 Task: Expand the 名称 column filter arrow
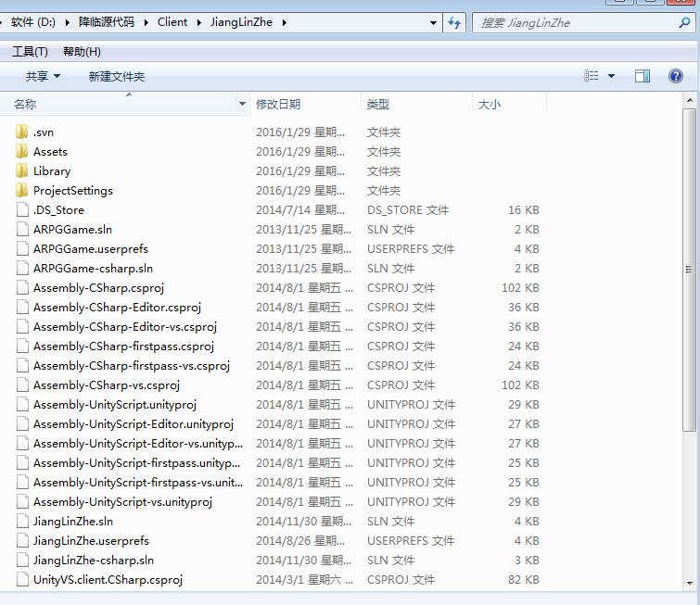(243, 104)
